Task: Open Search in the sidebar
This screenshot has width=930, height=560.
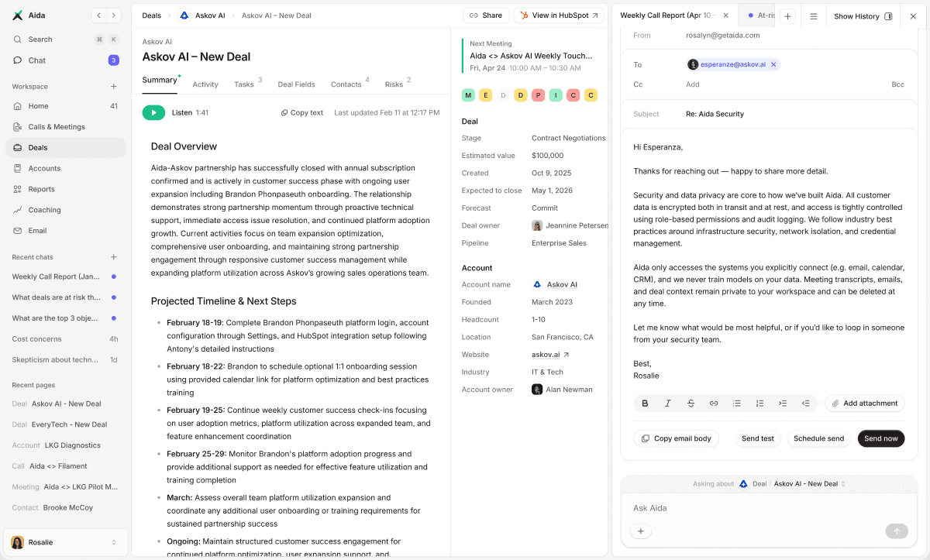Action: tap(65, 40)
